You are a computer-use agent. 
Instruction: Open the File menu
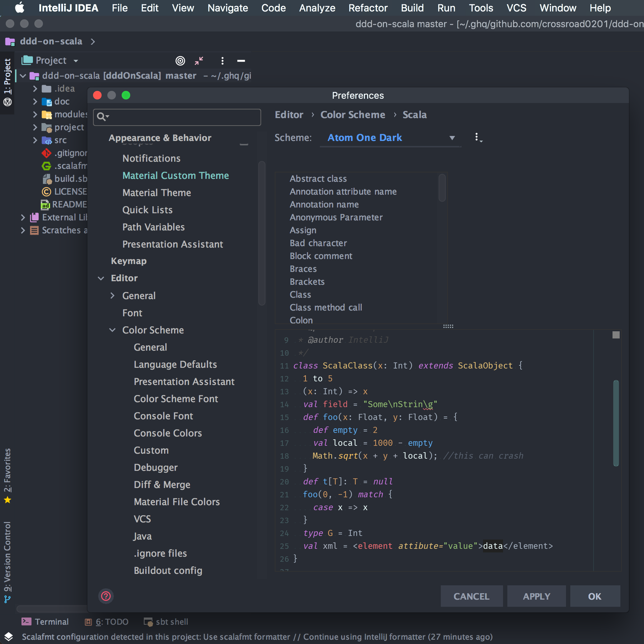click(119, 8)
